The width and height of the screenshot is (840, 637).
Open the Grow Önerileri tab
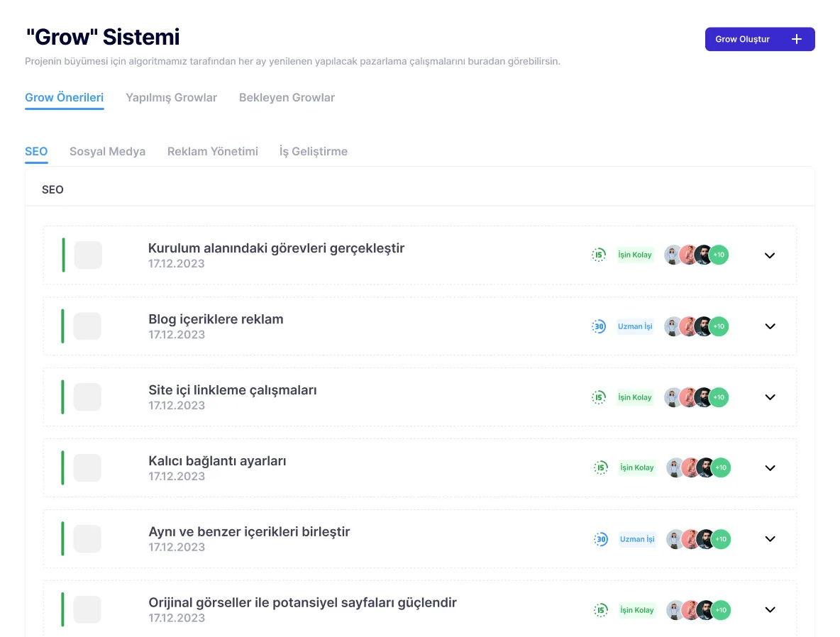(x=65, y=97)
